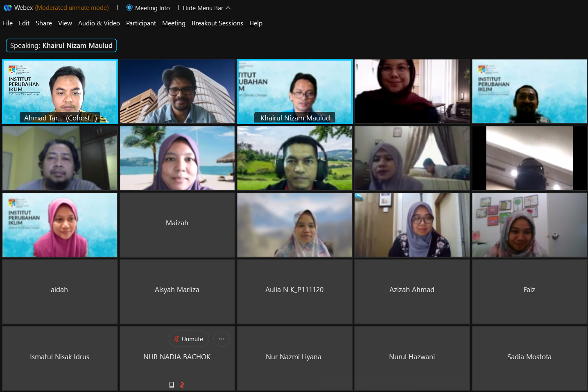Unmute NUR NADIA BACHOK
588x392 pixels.
[x=189, y=339]
